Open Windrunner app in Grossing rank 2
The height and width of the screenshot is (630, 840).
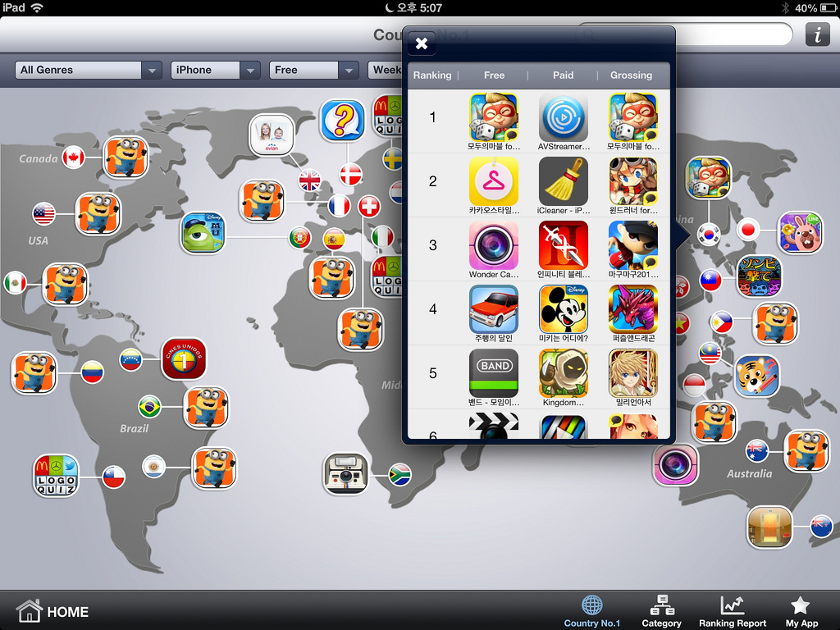632,181
